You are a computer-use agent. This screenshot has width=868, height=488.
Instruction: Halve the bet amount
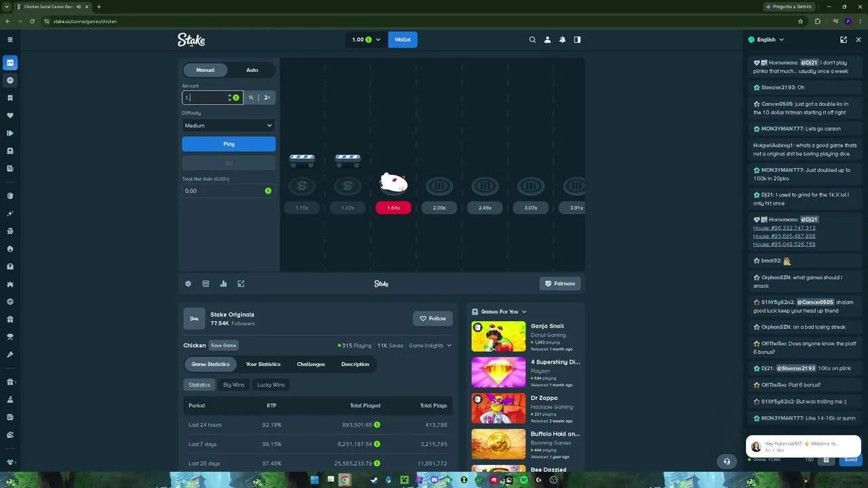251,98
